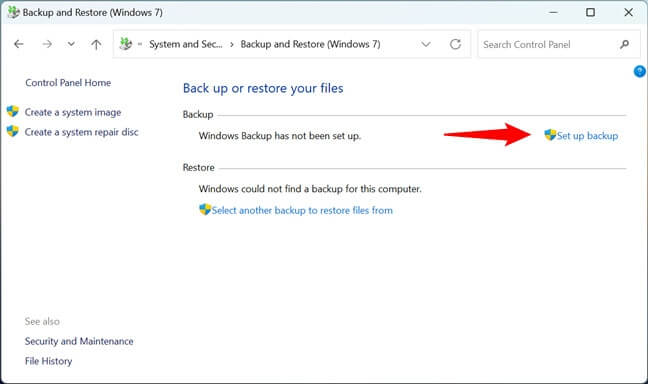Select System and Sec... breadcrumb item
The height and width of the screenshot is (384, 648).
point(186,44)
